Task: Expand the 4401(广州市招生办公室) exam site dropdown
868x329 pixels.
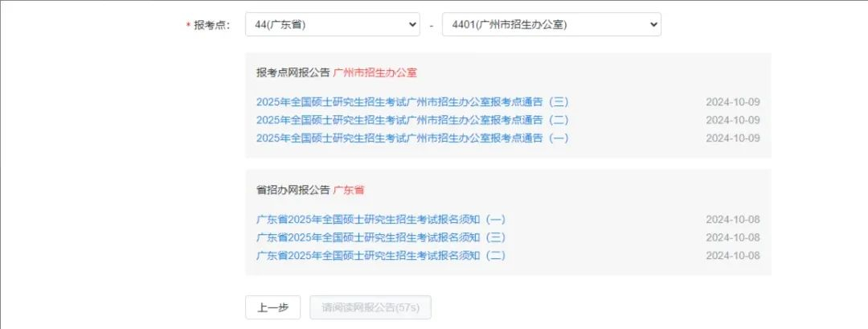Action: (551, 25)
